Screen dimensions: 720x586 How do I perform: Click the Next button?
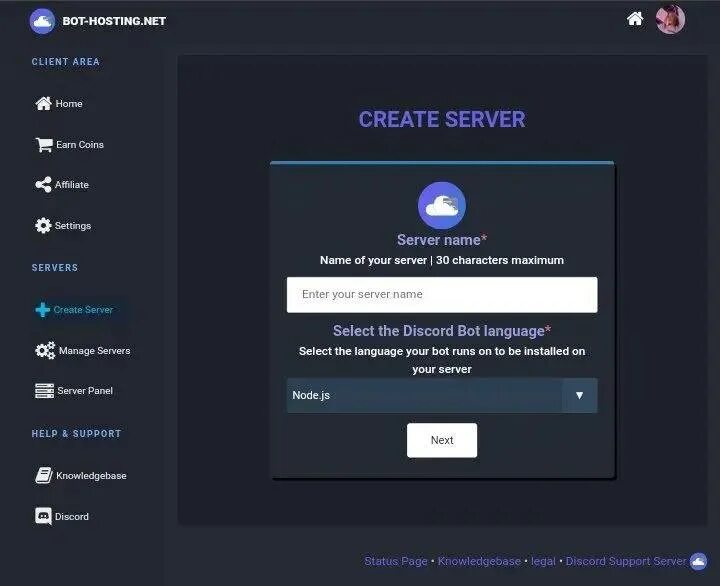[x=442, y=440]
